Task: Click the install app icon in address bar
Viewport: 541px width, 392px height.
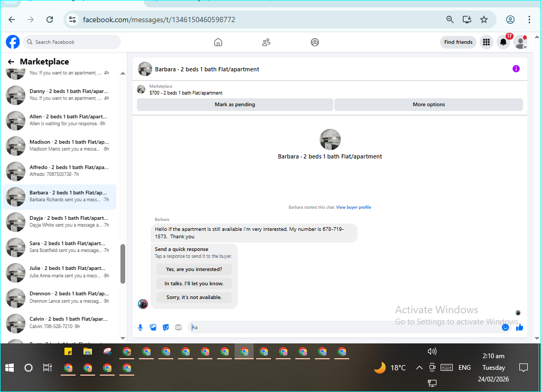Action: tap(467, 20)
